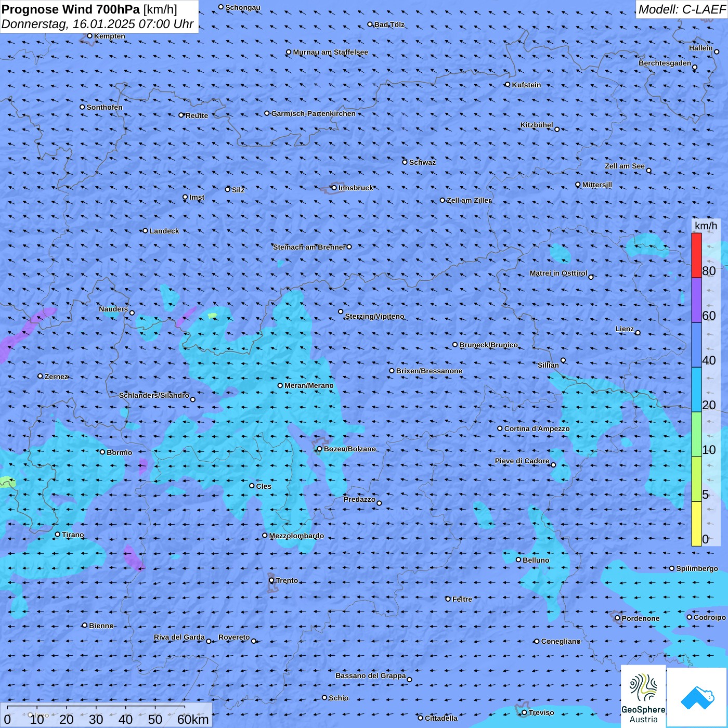Select the Schlanders/Silandro label
Screen dimensions: 728x728
pyautogui.click(x=154, y=395)
